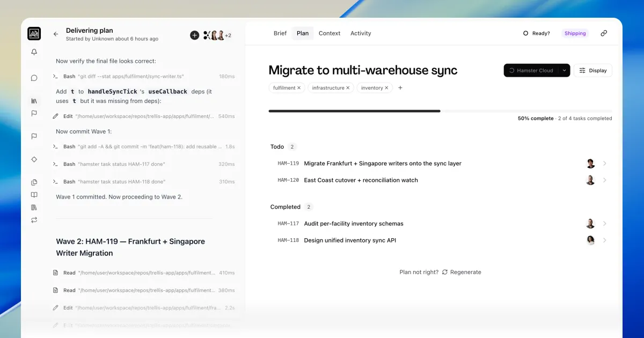The width and height of the screenshot is (644, 338).
Task: Click the Bash terminal icon for git diff
Action: 55,77
